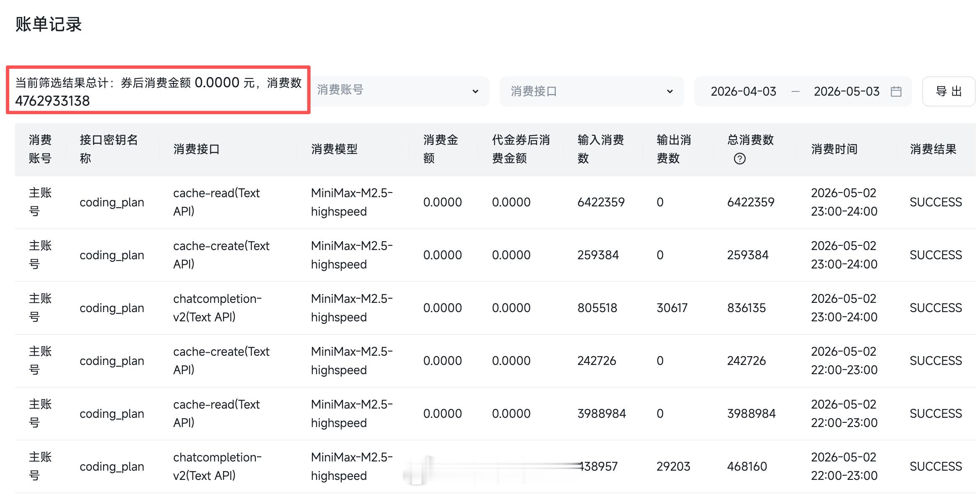Click the help icon under 总消费数 header

740,159
